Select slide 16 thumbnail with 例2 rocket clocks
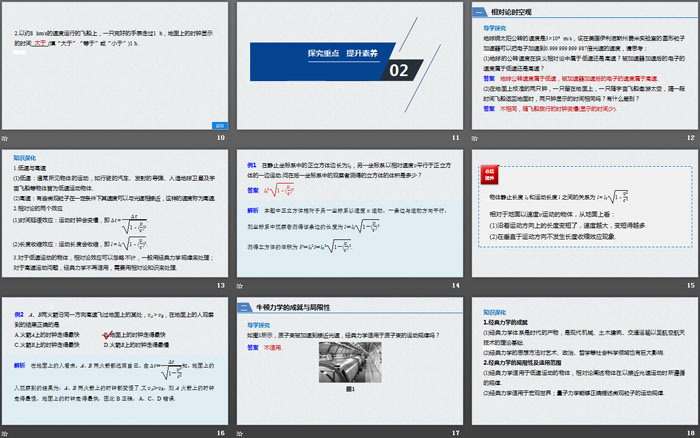 [x=115, y=361]
